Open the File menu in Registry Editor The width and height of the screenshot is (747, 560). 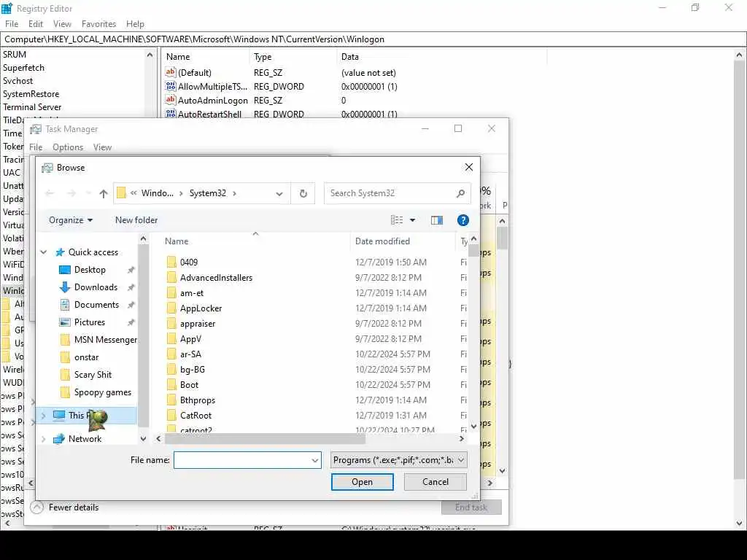click(x=12, y=24)
